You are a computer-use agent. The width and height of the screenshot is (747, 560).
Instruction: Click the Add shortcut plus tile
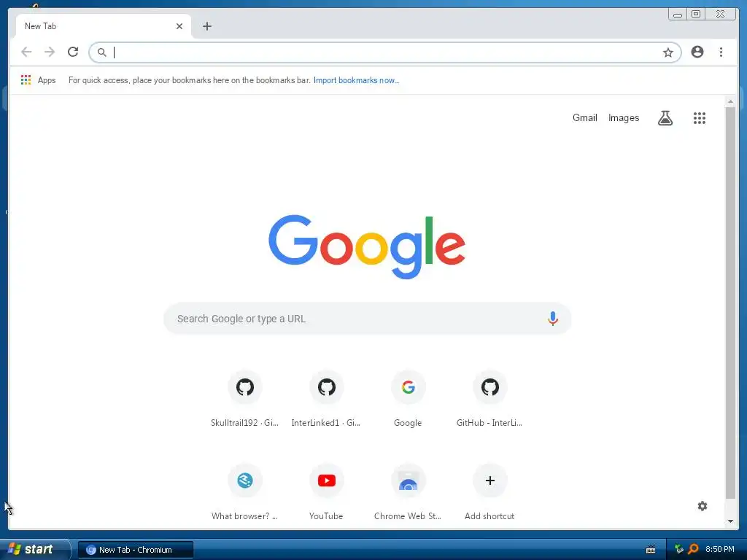coord(489,492)
